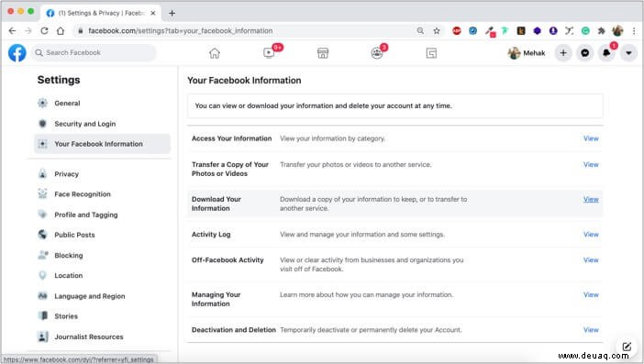
Task: Focus the Search Facebook field
Action: tap(94, 52)
